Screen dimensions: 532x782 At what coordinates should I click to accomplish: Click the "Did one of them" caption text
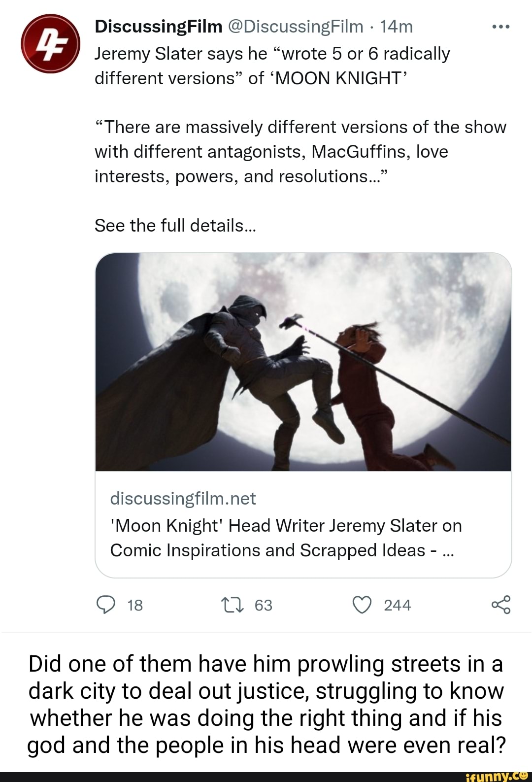point(266,704)
